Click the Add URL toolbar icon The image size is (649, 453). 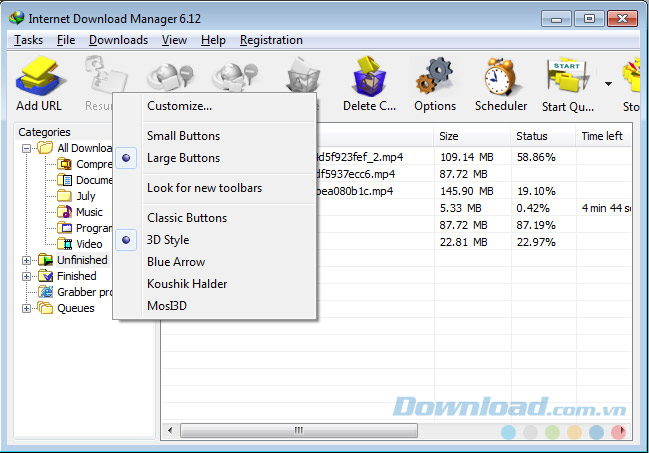[39, 77]
